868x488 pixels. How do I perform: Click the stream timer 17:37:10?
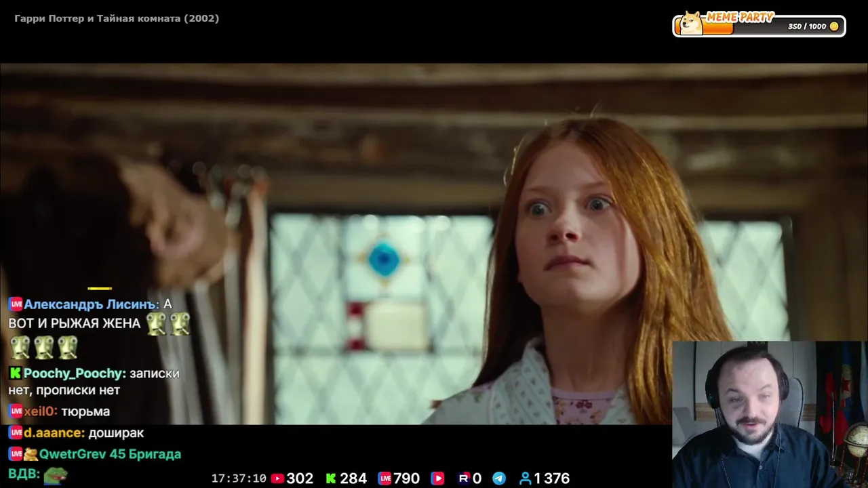(239, 479)
